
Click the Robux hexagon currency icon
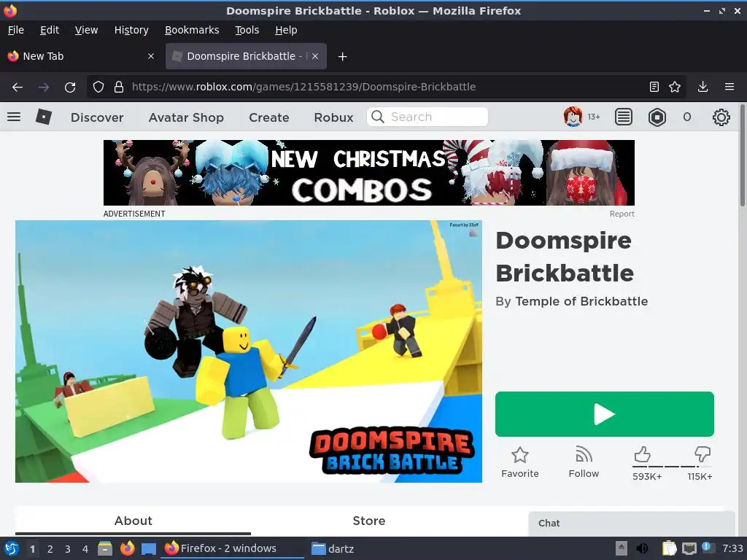click(x=657, y=117)
